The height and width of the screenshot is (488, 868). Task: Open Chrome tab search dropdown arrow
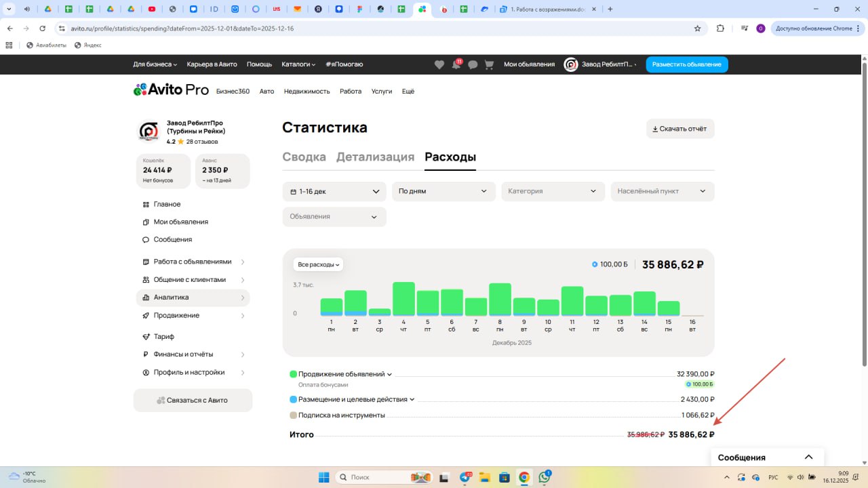click(x=9, y=9)
